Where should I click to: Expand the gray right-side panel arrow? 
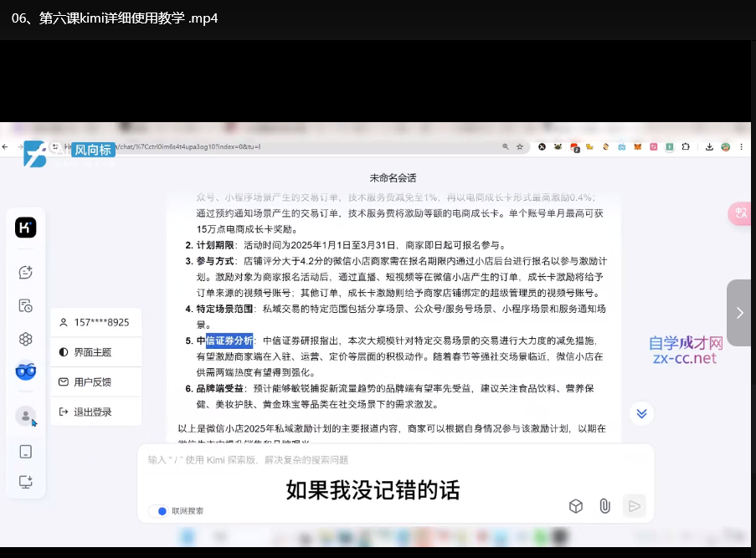coord(739,313)
